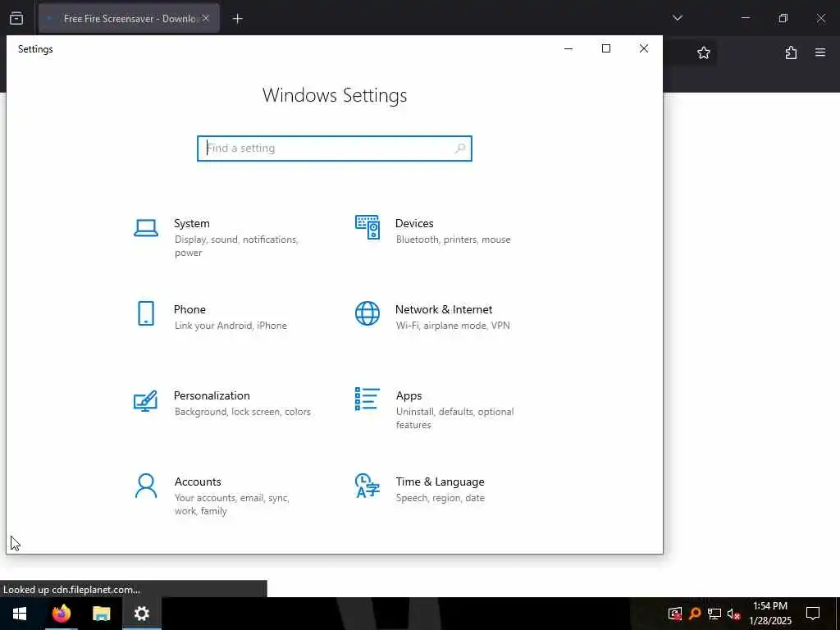Click 'Bluetooth, printers, mouse' description

pos(453,240)
